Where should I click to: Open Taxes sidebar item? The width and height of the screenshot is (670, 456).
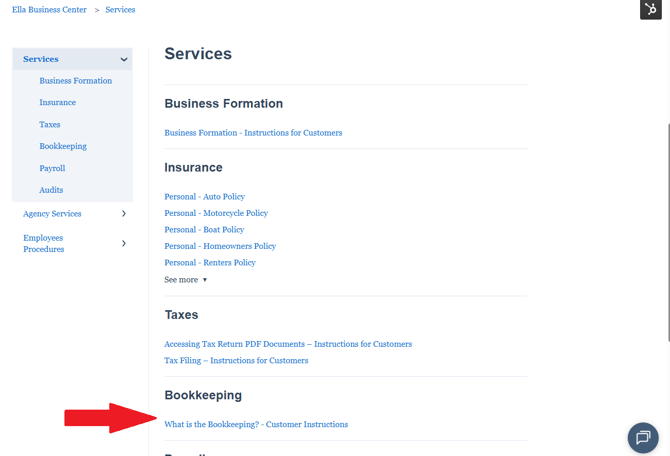pyautogui.click(x=50, y=124)
